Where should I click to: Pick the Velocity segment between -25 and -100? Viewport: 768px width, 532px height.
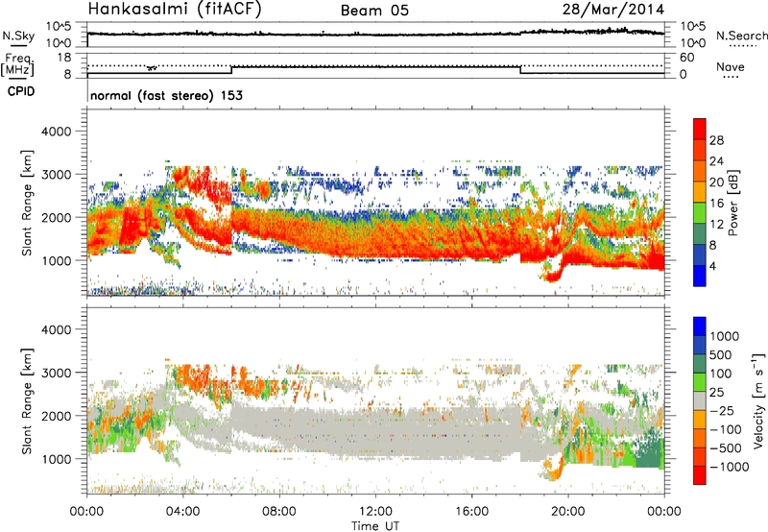point(700,420)
